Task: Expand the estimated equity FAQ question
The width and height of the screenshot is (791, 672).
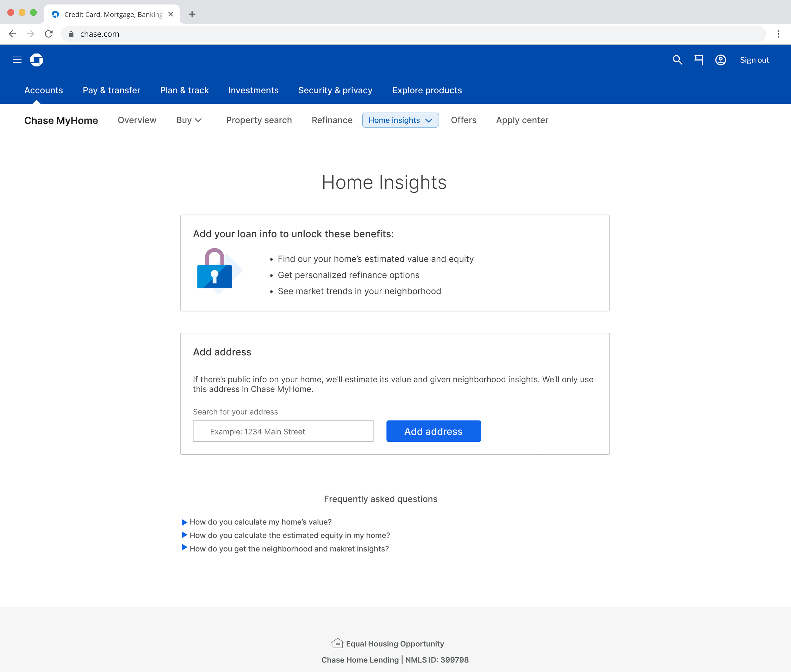Action: coord(286,535)
